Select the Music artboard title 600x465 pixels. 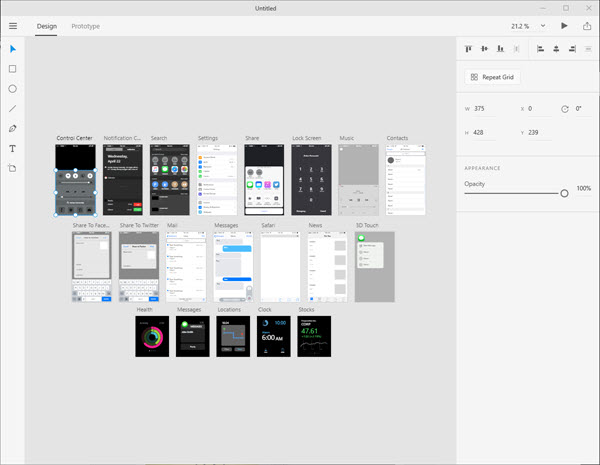(x=347, y=138)
